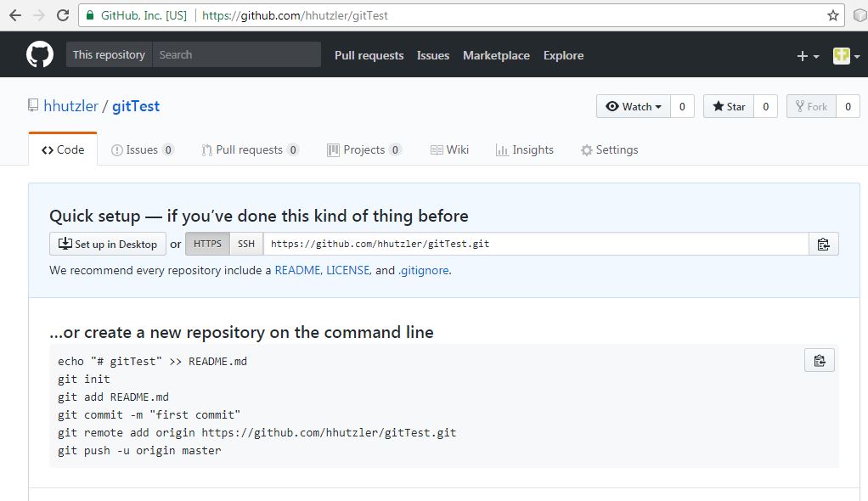Click the browser address bar URL

point(295,15)
